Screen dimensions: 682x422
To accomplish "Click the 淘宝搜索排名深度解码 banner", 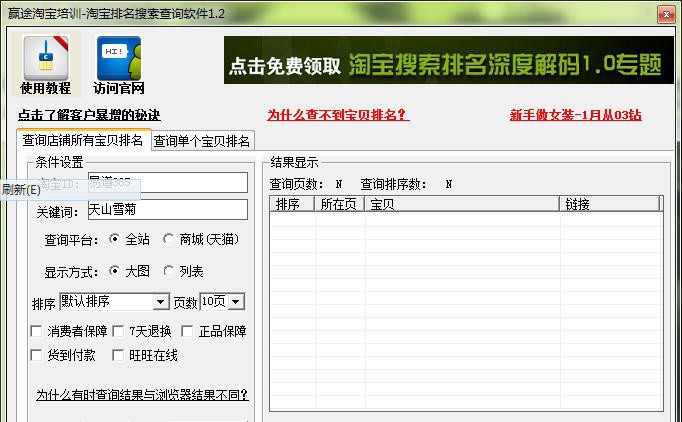I will (448, 60).
